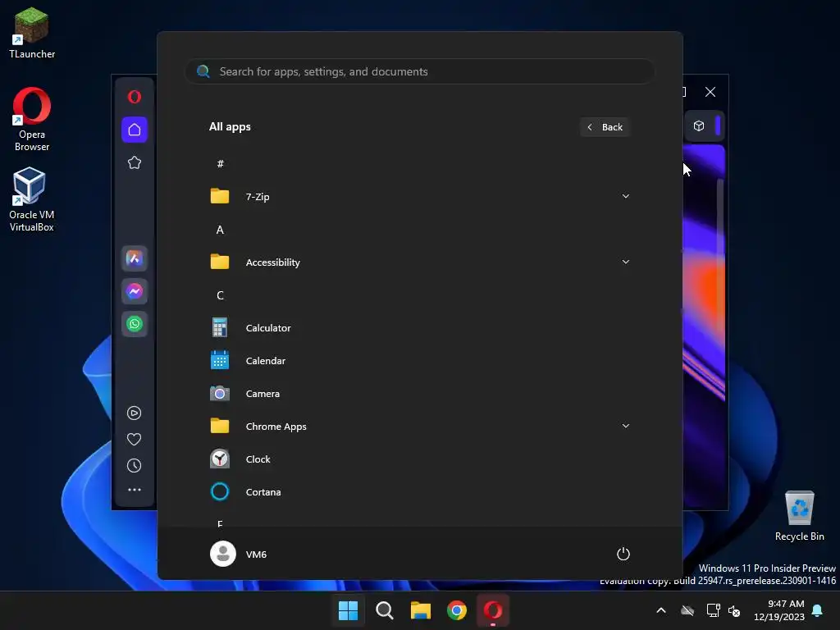Click the OneDrive tray icon
Image resolution: width=840 pixels, height=630 pixels.
pyautogui.click(x=687, y=610)
